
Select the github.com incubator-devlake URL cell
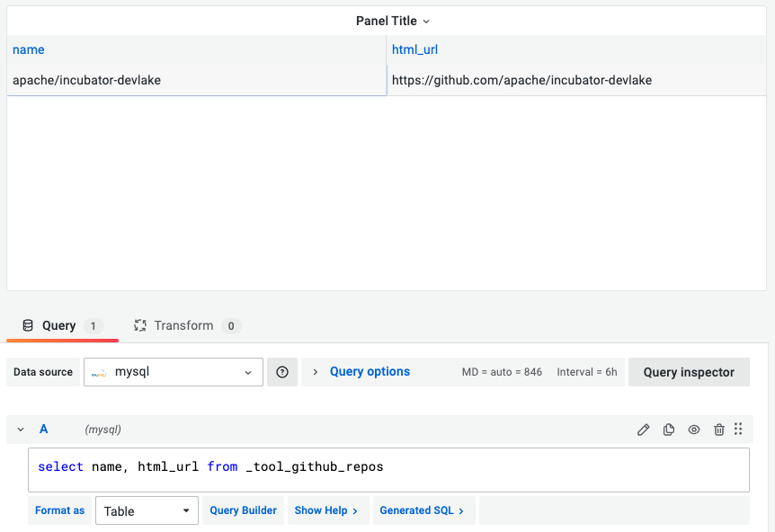[x=576, y=80]
